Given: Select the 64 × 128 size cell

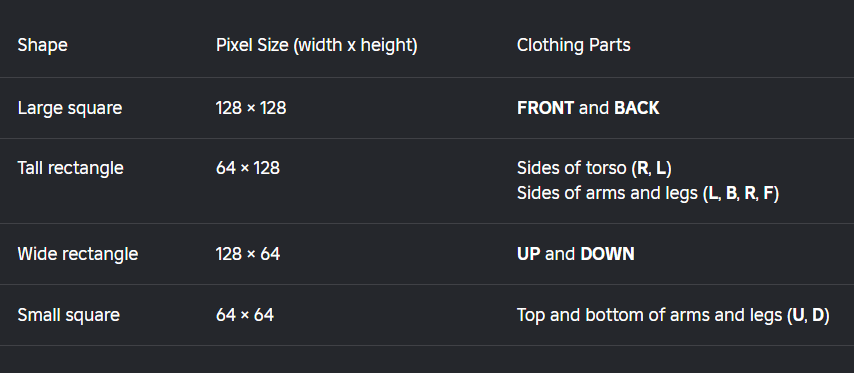Looking at the screenshot, I should 248,168.
